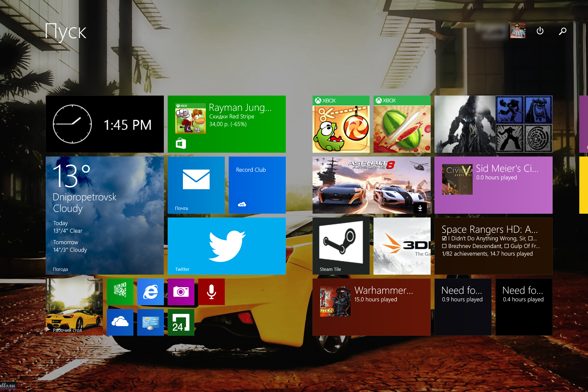The image size is (588, 392).
Task: Open Sid Meier's Civilization V tile
Action: [x=494, y=185]
